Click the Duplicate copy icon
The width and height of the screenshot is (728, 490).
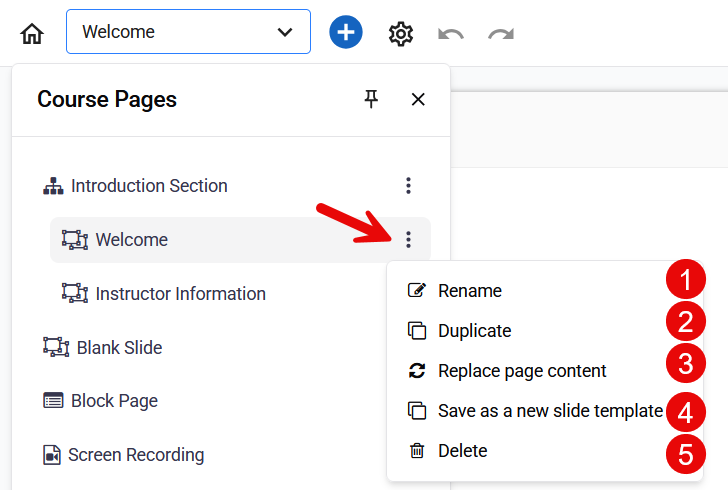point(417,331)
